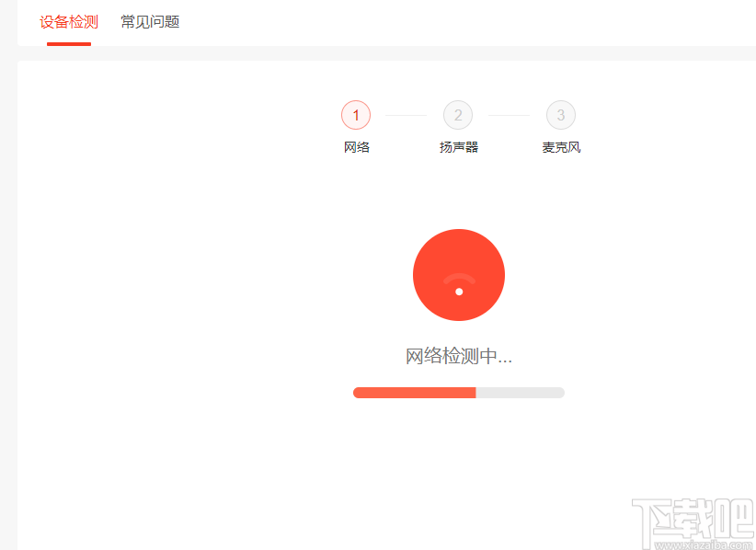Click the orange network detection icon
Image resolution: width=756 pixels, height=550 pixels.
[x=459, y=275]
